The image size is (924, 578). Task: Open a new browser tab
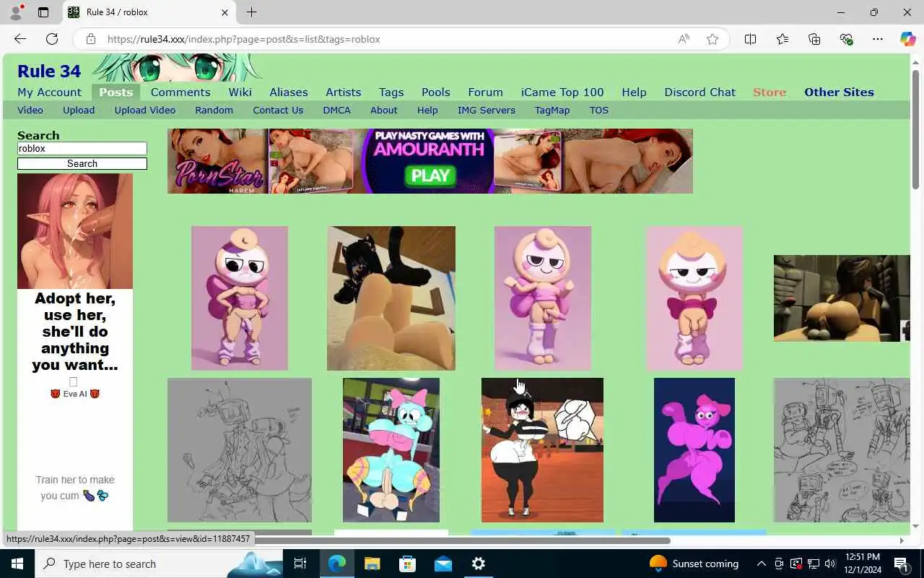click(251, 12)
